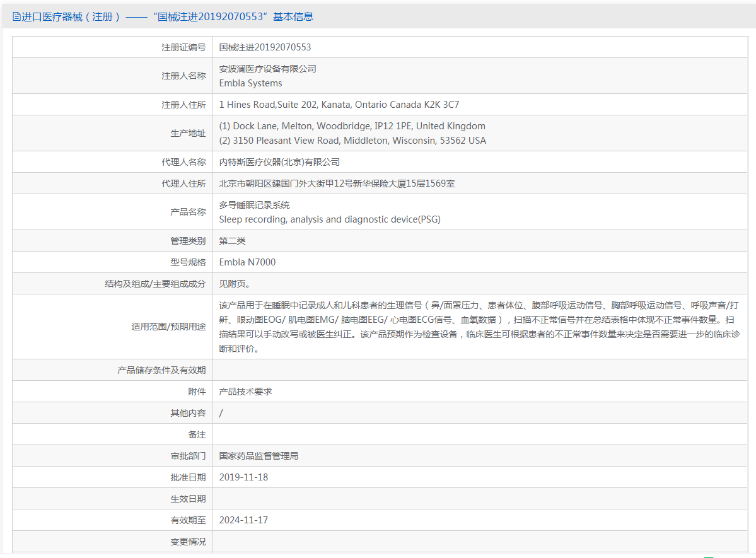Click the 变更情况 label

(x=187, y=542)
